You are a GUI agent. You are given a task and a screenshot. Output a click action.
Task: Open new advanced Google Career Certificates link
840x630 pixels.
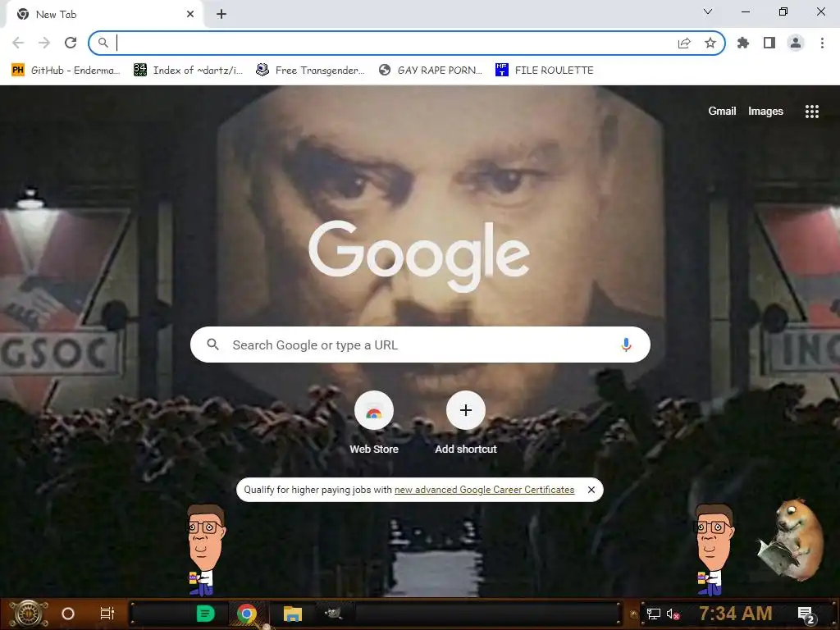click(484, 490)
